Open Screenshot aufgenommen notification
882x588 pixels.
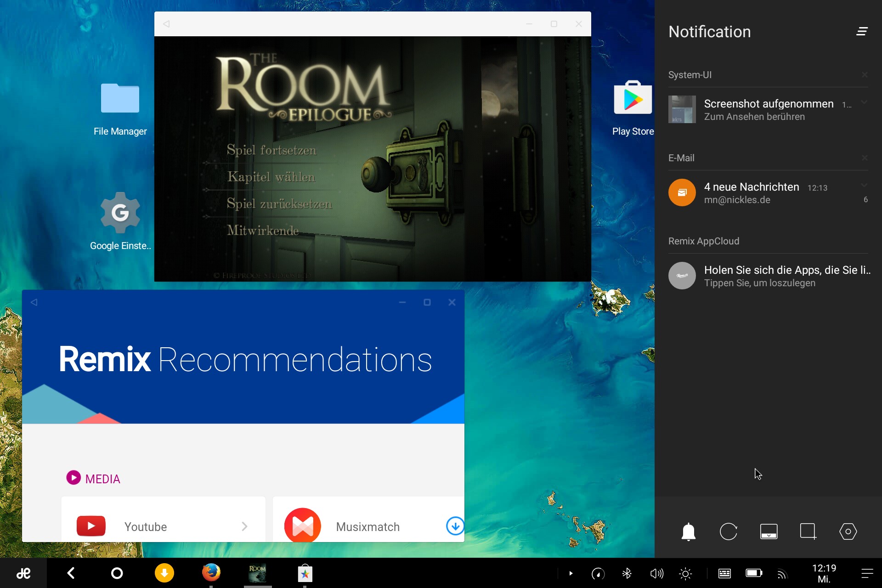(x=768, y=109)
